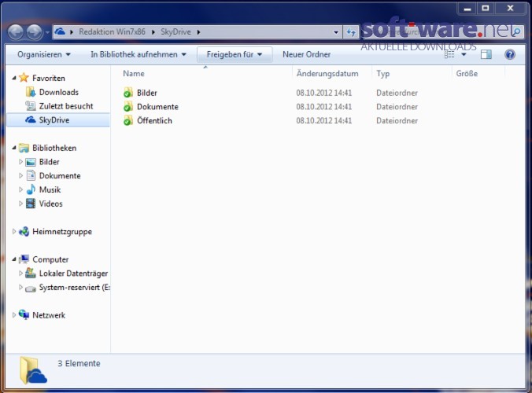
Task: Click the date in the Dokumente row
Action: [323, 107]
